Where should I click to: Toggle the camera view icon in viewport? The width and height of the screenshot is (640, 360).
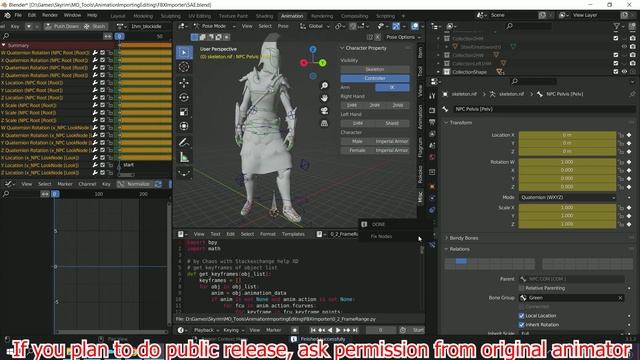[x=324, y=111]
